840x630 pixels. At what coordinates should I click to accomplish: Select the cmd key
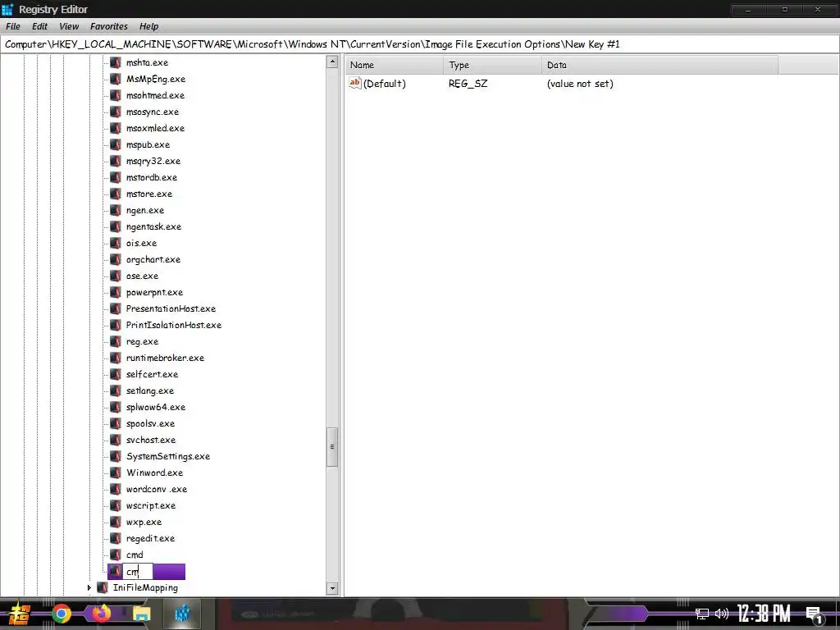coord(135,555)
